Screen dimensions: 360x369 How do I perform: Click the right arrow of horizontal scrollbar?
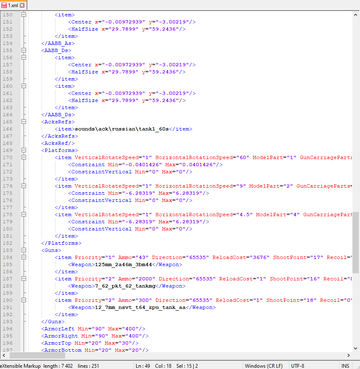(349, 355)
